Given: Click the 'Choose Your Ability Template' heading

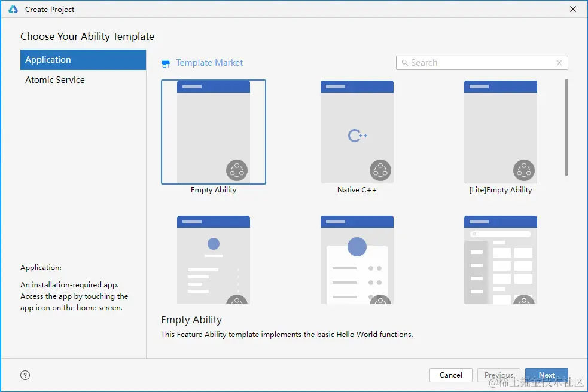Looking at the screenshot, I should 87,36.
